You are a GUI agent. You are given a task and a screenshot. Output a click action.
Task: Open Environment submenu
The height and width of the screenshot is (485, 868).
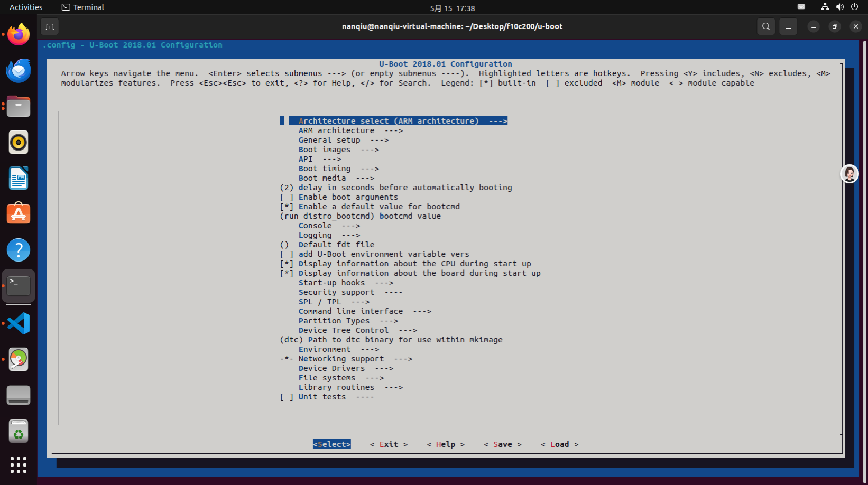[339, 349]
